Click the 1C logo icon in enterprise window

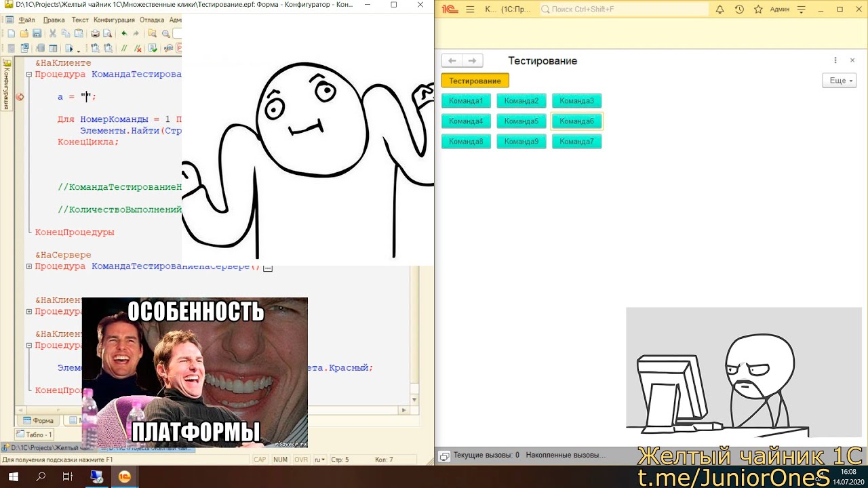click(x=448, y=9)
